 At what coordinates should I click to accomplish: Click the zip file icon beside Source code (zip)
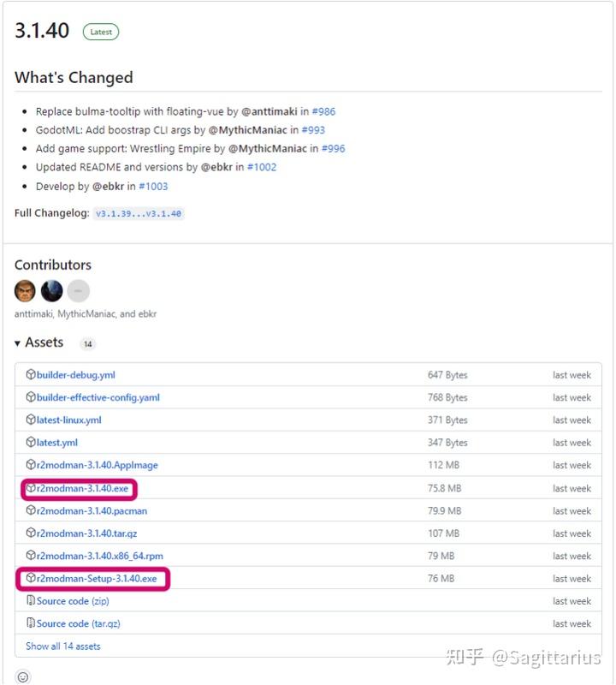click(x=31, y=601)
